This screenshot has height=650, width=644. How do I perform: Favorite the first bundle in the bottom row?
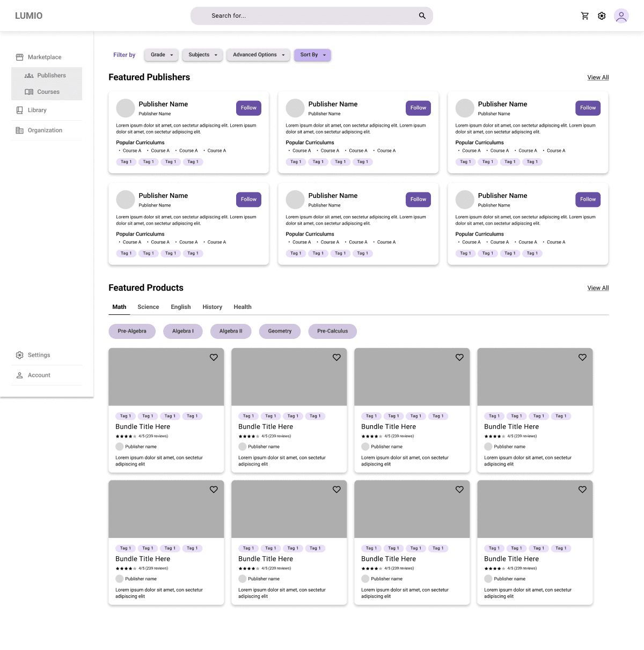(214, 490)
